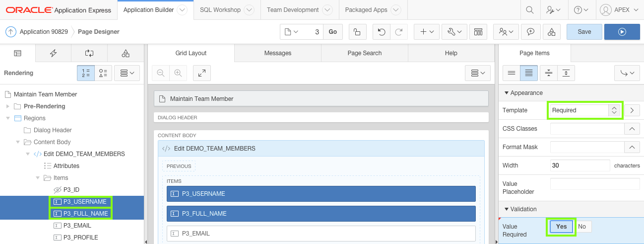The width and height of the screenshot is (644, 244).
Task: Switch to the Page Search tab
Action: [x=365, y=53]
